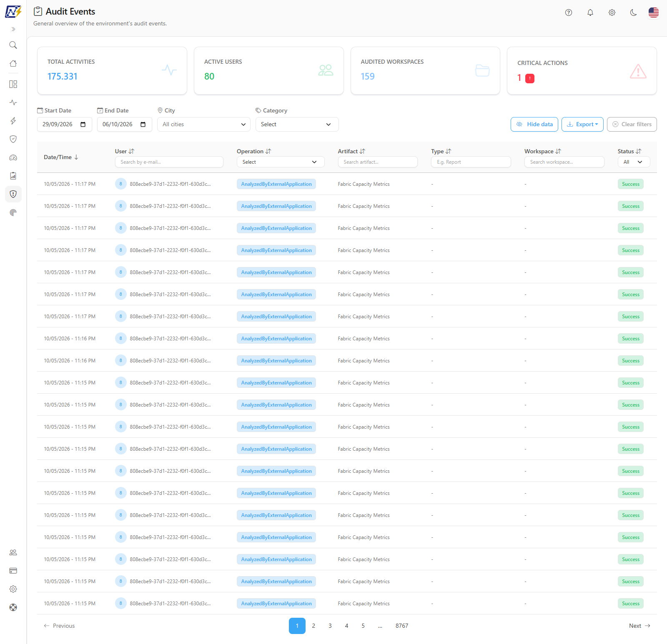Click the Next page link
The height and width of the screenshot is (644, 667).
pos(639,626)
